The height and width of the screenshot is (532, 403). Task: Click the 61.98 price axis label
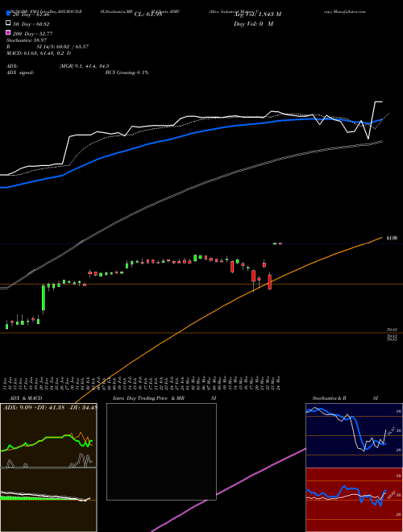393,239
